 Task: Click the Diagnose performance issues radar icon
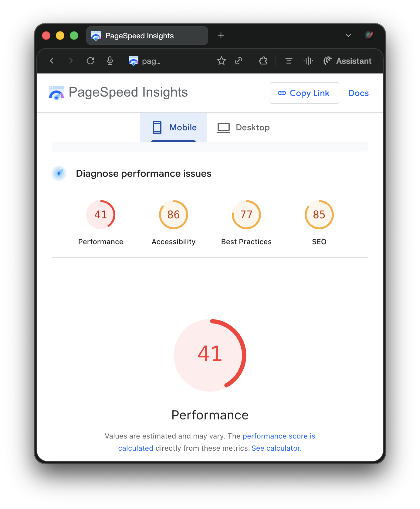point(59,173)
